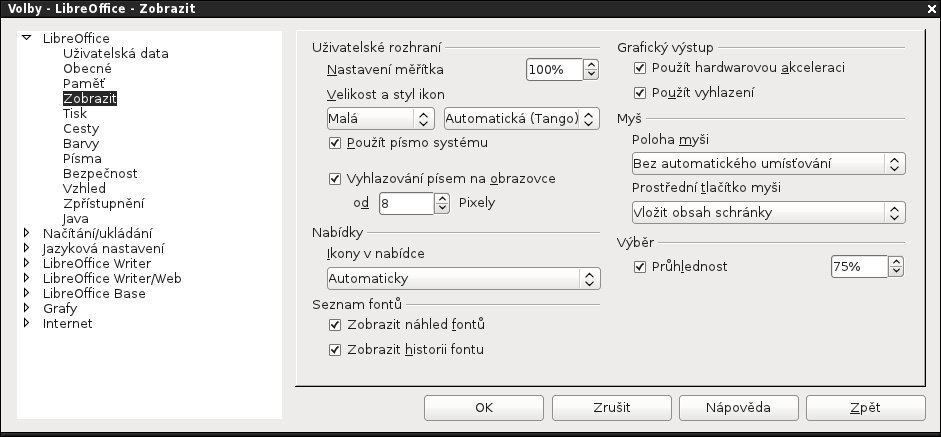
Task: Click the Nastavení měřítka 100% field
Action: coord(555,70)
